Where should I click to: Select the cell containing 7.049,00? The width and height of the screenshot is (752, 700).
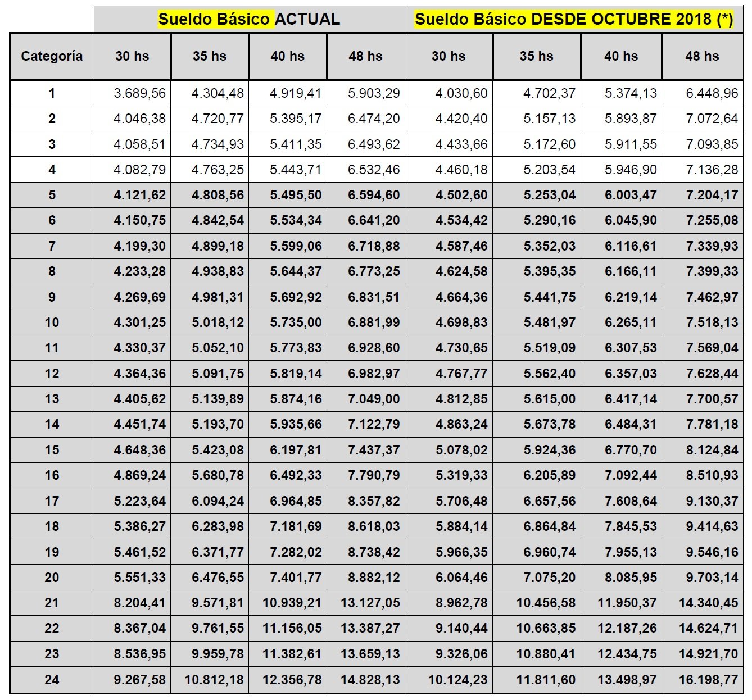pyautogui.click(x=374, y=399)
